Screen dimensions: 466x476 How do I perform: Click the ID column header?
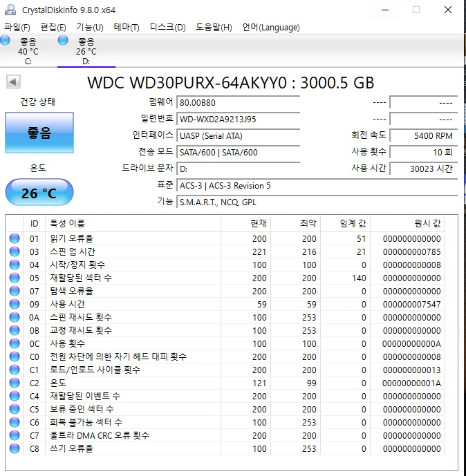pos(34,223)
